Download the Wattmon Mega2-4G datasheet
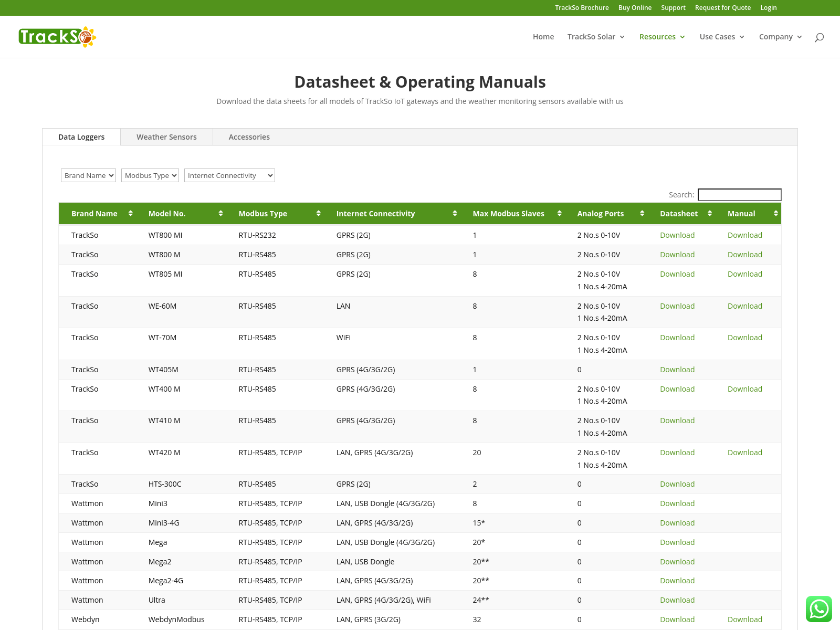Image resolution: width=840 pixels, height=630 pixels. point(677,581)
